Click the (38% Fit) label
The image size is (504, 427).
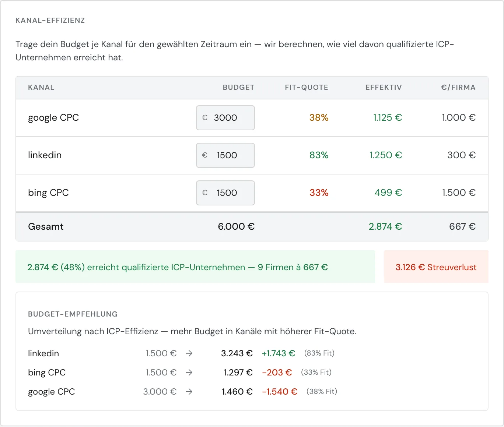click(322, 392)
